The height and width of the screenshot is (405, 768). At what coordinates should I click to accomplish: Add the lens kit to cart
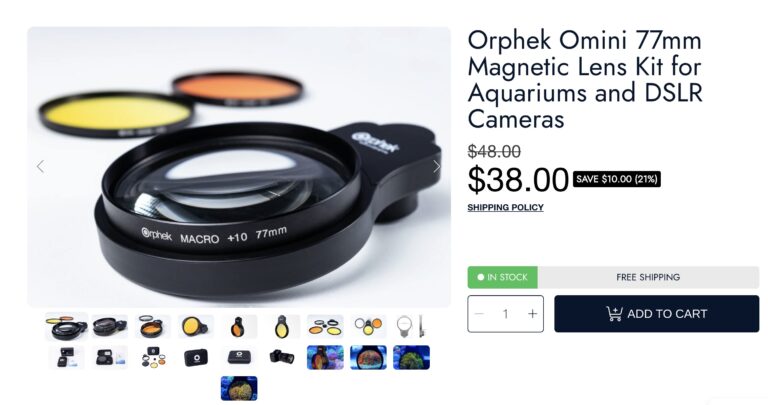tap(656, 314)
